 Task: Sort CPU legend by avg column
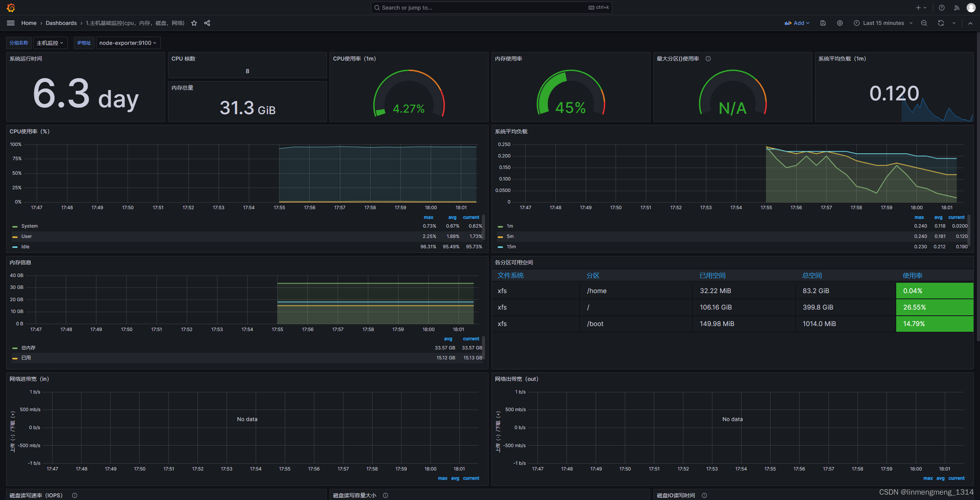(x=452, y=217)
